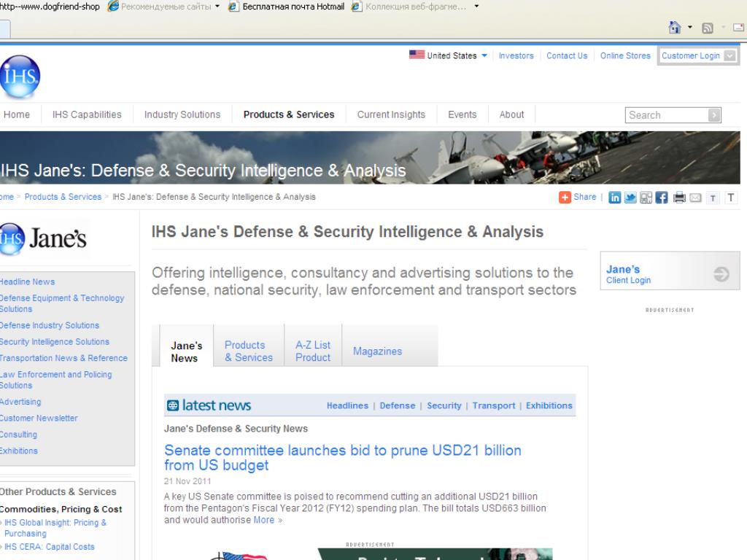Image resolution: width=747 pixels, height=560 pixels.
Task: Open Security Intelligence Solutions sidebar link
Action: [x=55, y=342]
